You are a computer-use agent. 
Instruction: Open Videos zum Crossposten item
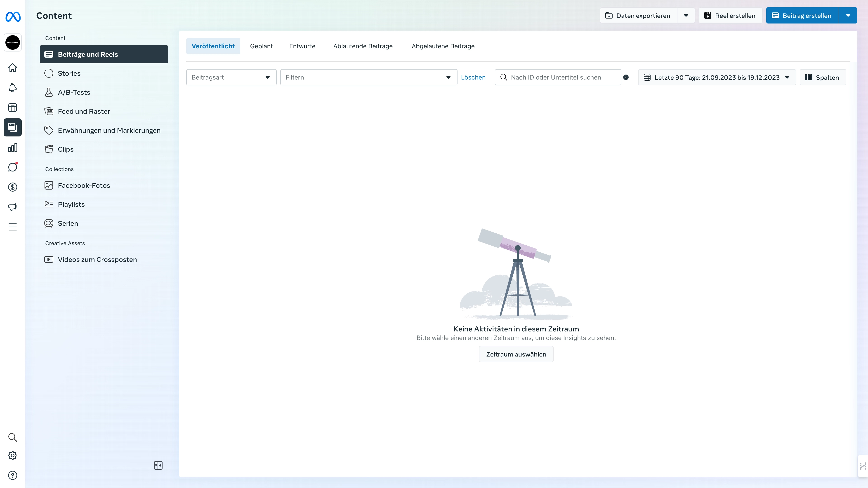(x=104, y=259)
